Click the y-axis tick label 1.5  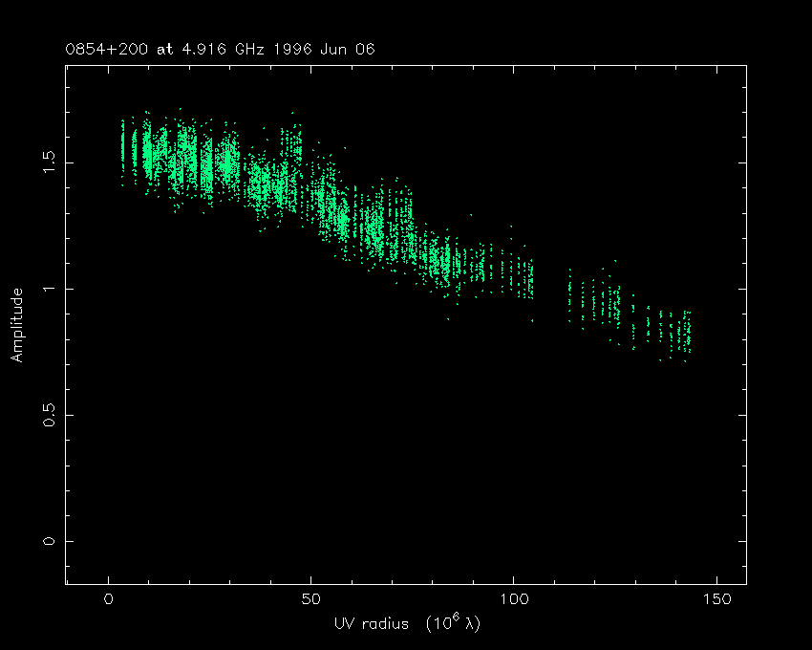(x=50, y=162)
